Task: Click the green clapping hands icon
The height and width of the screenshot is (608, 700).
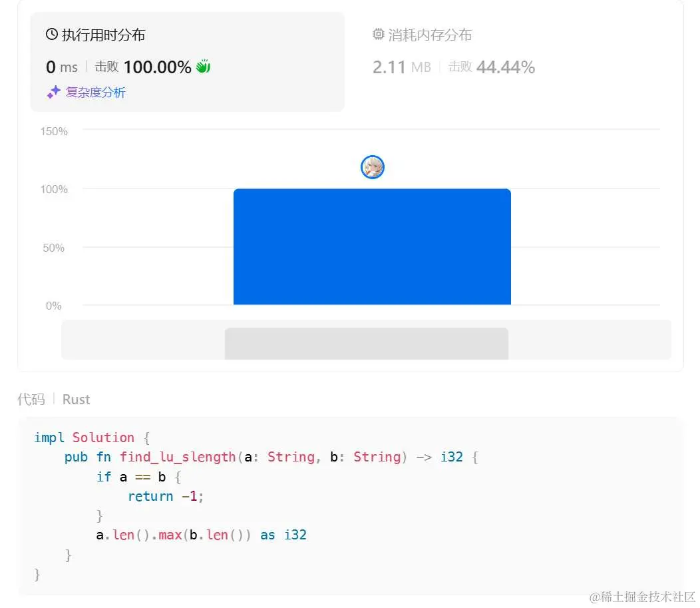Action: pos(203,67)
